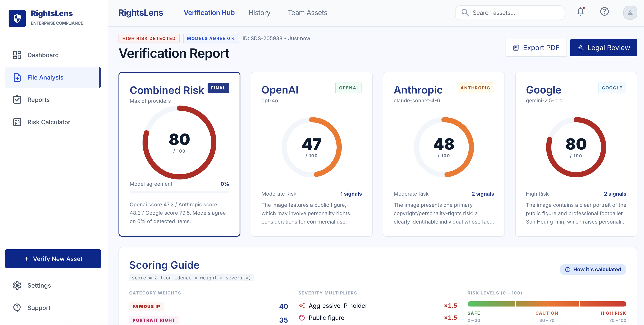Image resolution: width=644 pixels, height=325 pixels.
Task: Click the HIGH RISK DETECTED badge
Action: click(149, 38)
